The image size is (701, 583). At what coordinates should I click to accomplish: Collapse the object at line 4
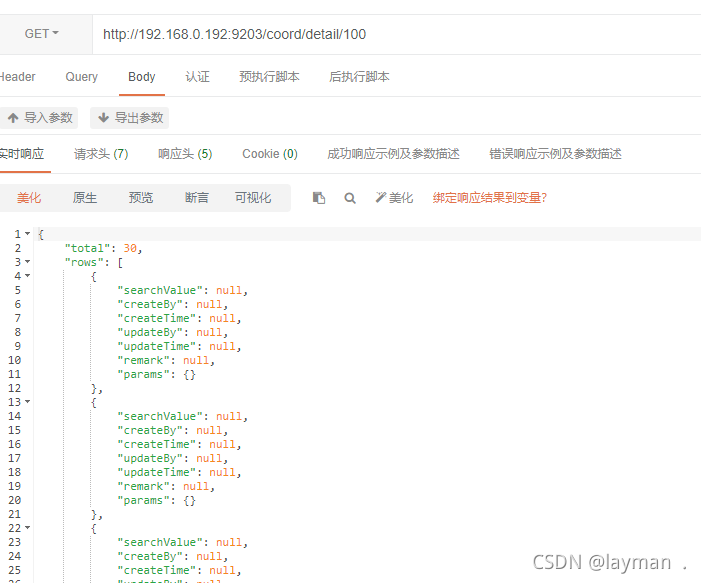click(28, 276)
